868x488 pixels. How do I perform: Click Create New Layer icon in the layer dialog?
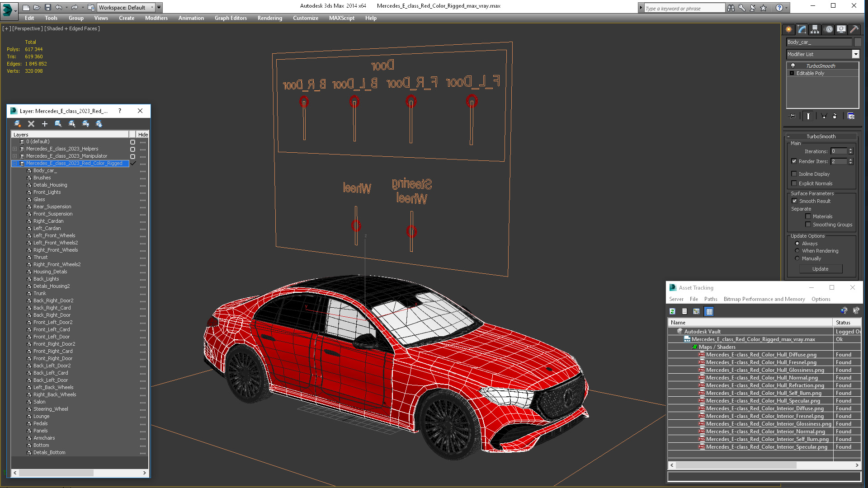point(18,124)
